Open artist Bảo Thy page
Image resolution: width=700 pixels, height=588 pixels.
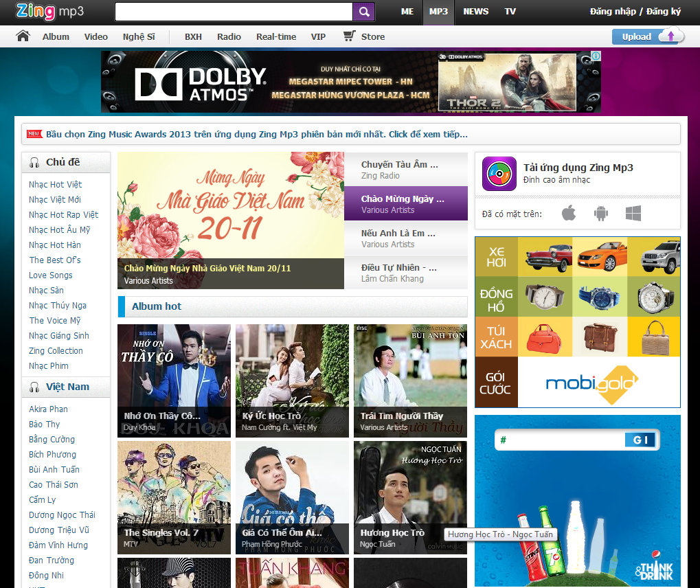click(x=44, y=424)
